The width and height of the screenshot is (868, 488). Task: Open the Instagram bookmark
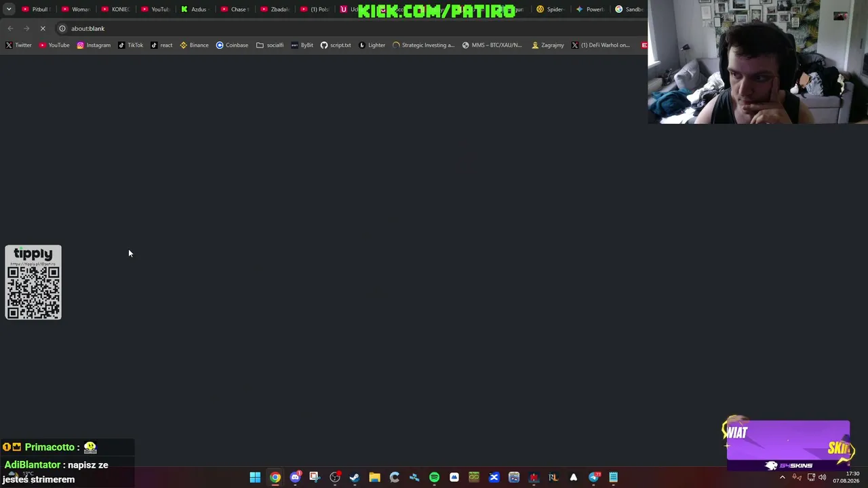(x=94, y=45)
